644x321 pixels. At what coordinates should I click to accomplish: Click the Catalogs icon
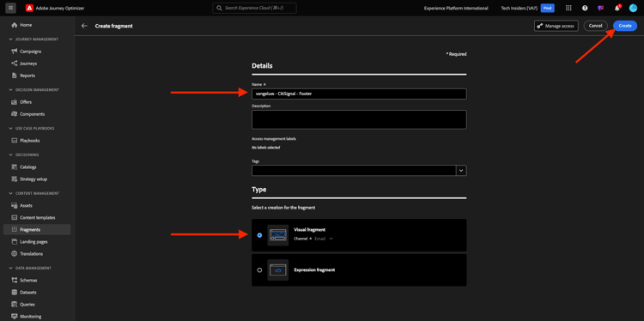click(15, 167)
